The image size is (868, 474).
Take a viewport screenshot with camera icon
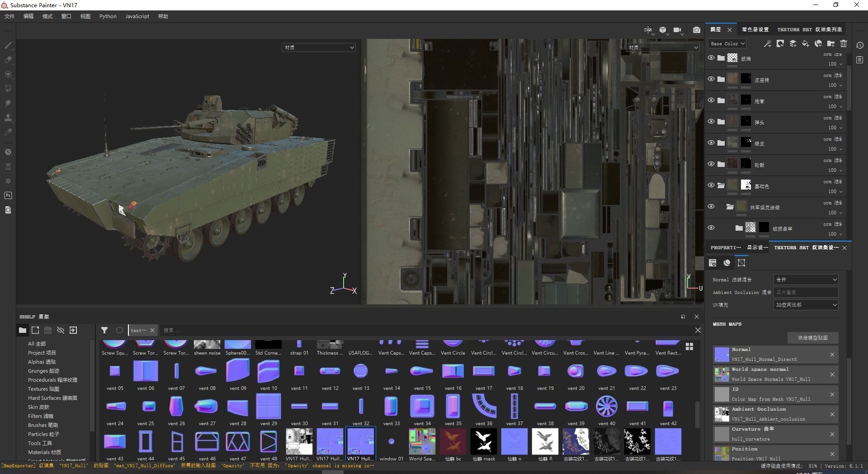pos(697,30)
